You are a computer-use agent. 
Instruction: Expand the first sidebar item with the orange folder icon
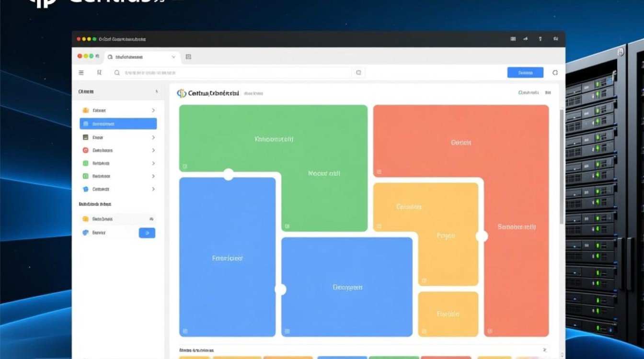coord(153,111)
